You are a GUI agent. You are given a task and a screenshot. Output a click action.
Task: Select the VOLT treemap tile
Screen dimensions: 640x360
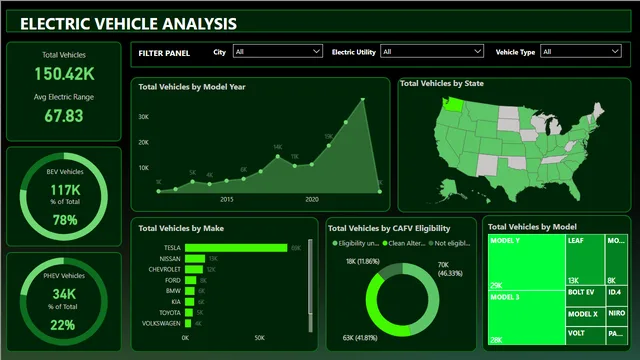pos(585,336)
